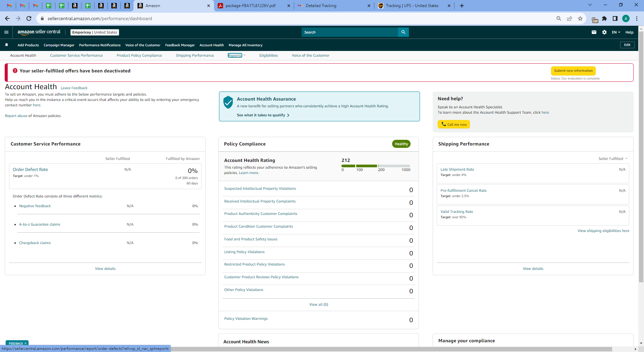Click the share page icon in address bar
Image resolution: width=644 pixels, height=352 pixels.
tap(570, 18)
